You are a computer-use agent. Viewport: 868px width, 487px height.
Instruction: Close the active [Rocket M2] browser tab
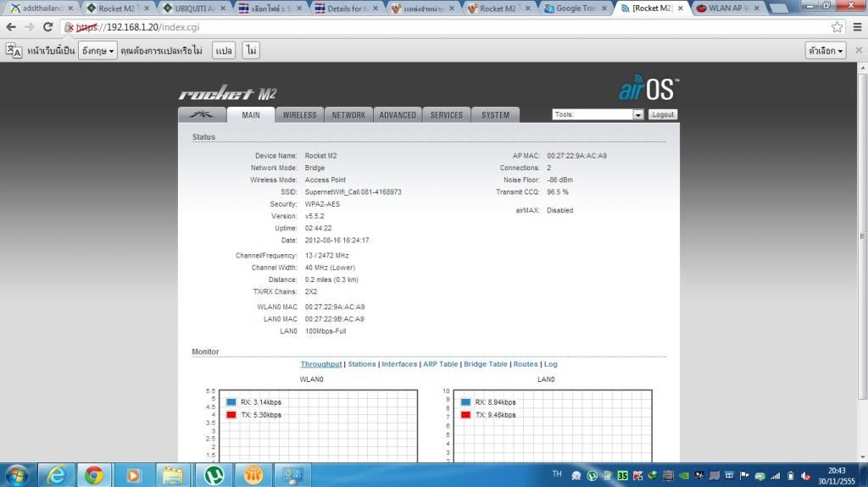(681, 8)
